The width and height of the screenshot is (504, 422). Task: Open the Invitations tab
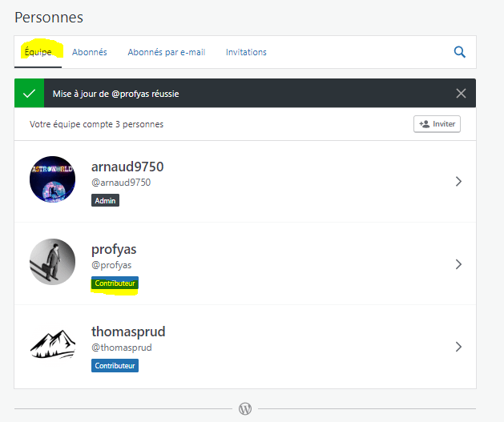(x=246, y=52)
